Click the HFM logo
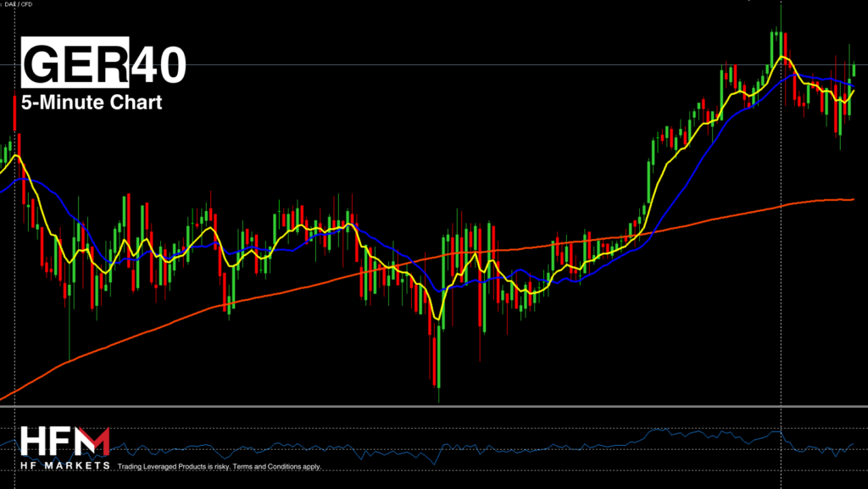868x489 pixels. click(x=64, y=442)
